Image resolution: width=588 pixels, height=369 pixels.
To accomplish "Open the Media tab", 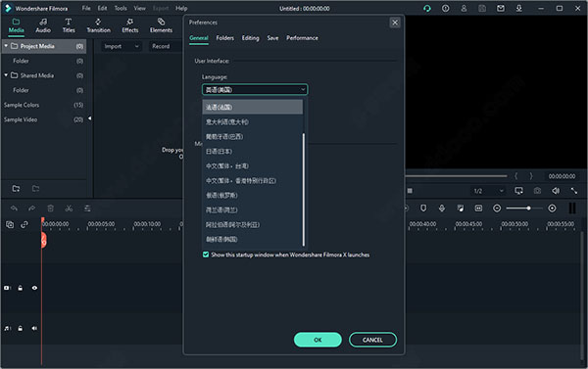I will tap(16, 25).
